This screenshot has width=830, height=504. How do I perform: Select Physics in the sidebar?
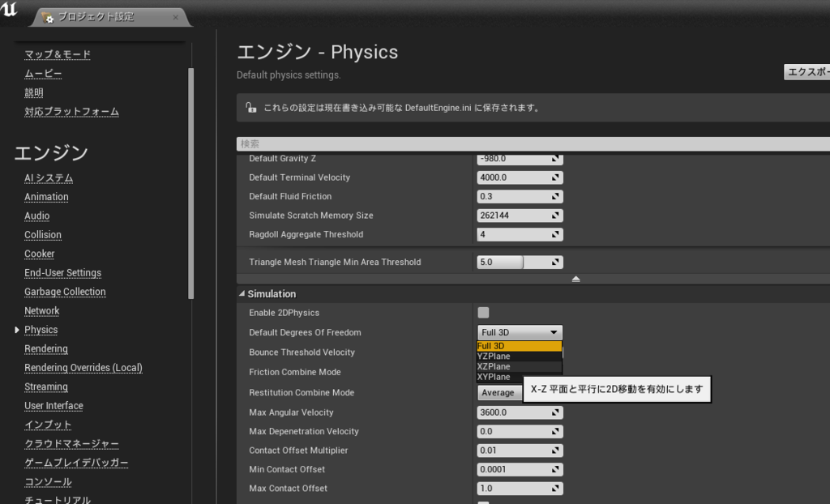click(41, 330)
